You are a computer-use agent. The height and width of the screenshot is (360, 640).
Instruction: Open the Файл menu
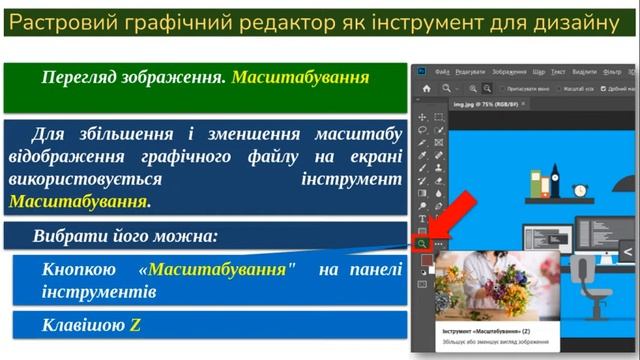tap(442, 72)
